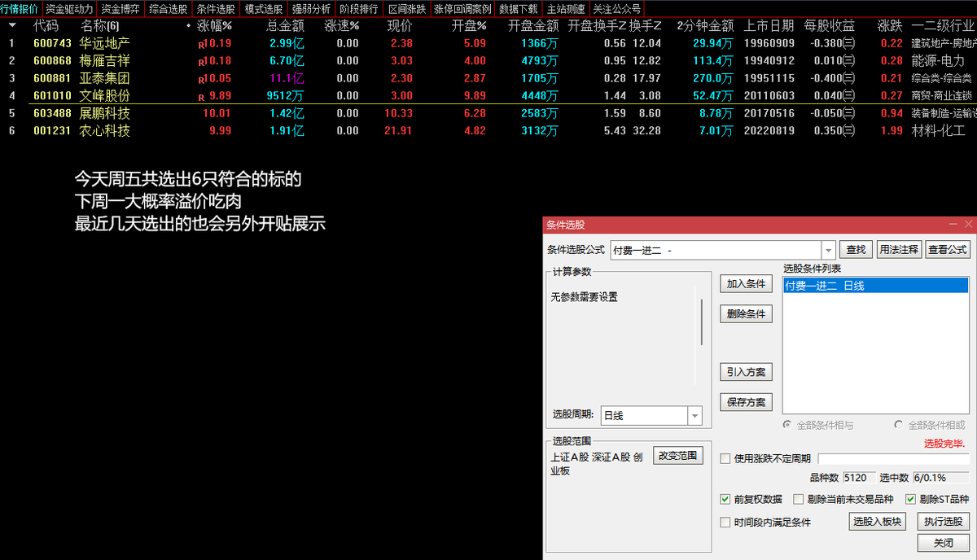Close the 条件选股 dialog with X
The width and height of the screenshot is (977, 560).
(968, 225)
